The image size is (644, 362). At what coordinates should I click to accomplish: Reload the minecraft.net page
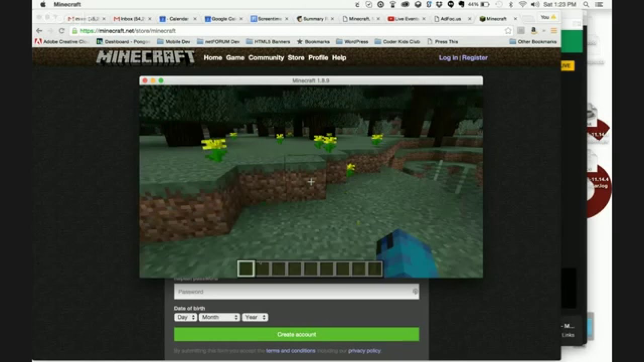click(x=62, y=31)
